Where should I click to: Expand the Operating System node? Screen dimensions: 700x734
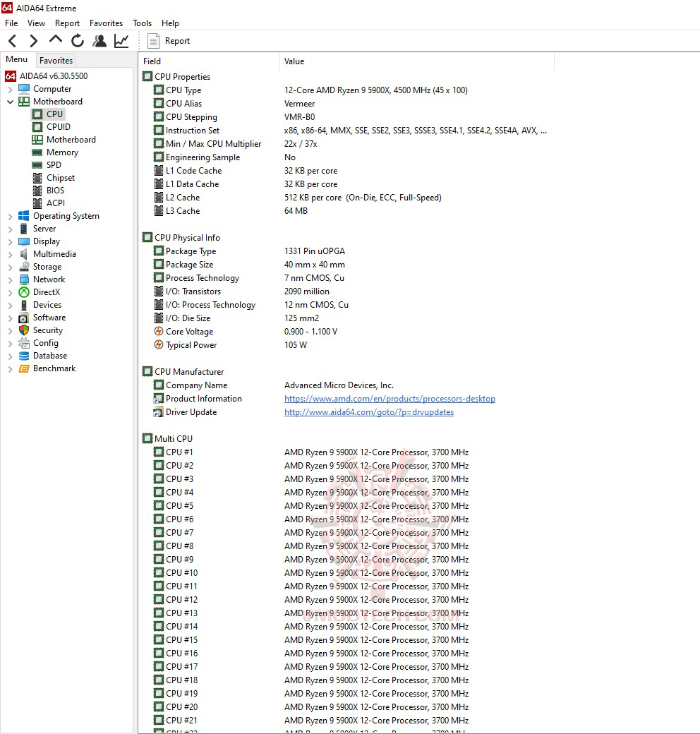coord(11,216)
